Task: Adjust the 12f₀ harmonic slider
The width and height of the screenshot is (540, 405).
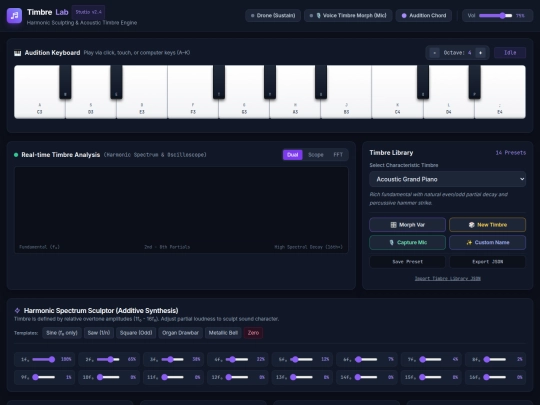Action: [x=237, y=377]
